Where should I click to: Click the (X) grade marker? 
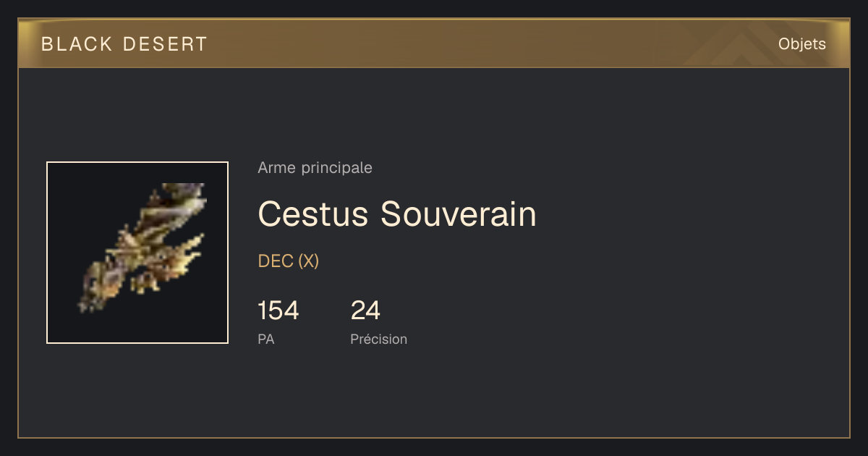coord(309,261)
